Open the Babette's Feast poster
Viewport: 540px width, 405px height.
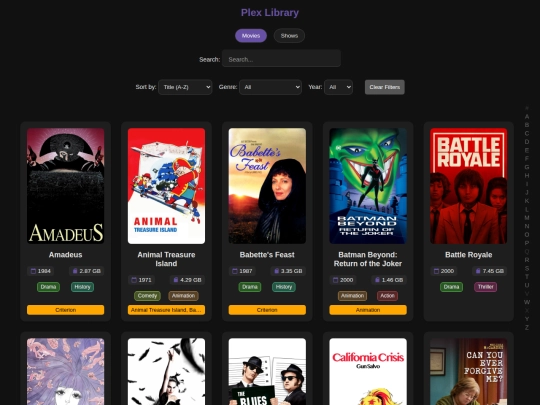267,186
